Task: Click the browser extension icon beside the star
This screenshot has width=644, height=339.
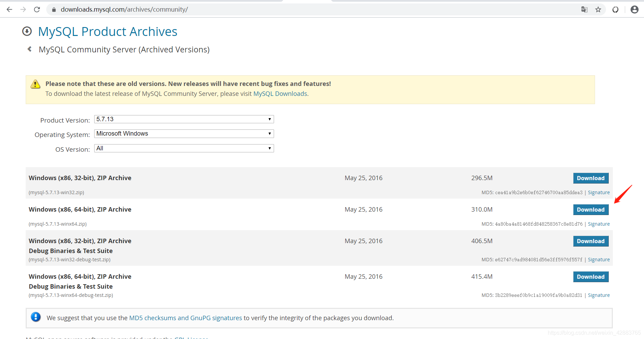Action: pyautogui.click(x=616, y=10)
